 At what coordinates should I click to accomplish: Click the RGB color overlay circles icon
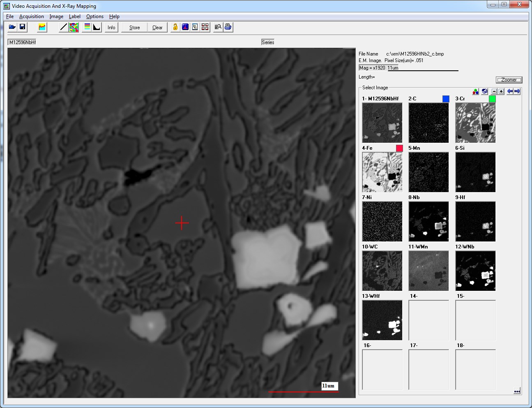point(476,92)
